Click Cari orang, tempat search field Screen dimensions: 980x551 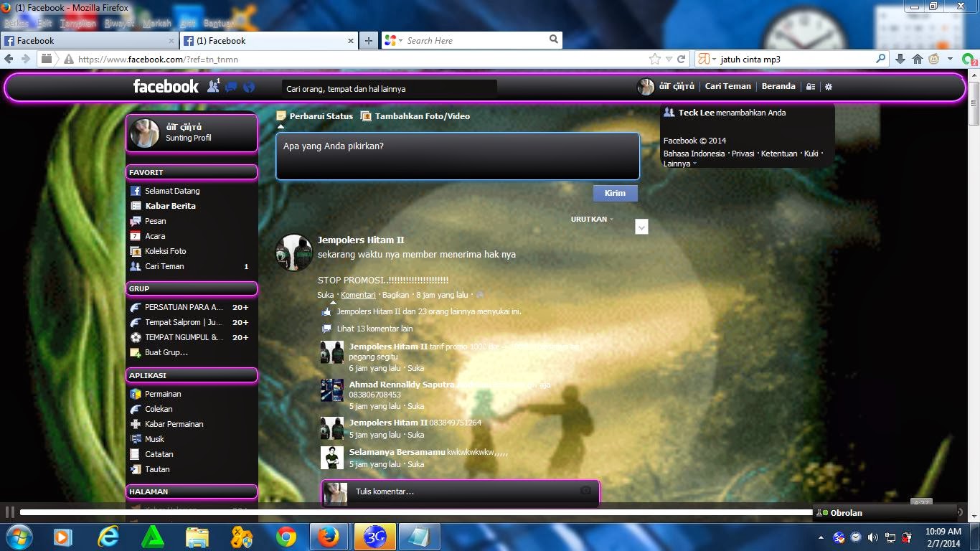coord(390,89)
